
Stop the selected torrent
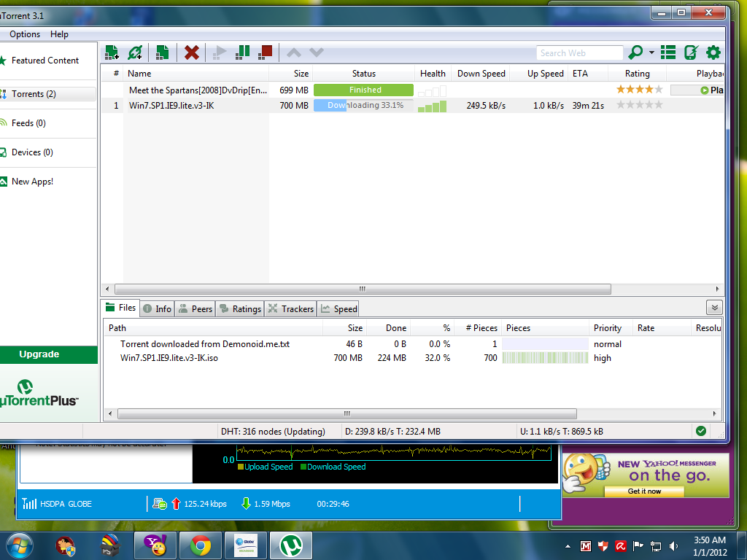(265, 52)
